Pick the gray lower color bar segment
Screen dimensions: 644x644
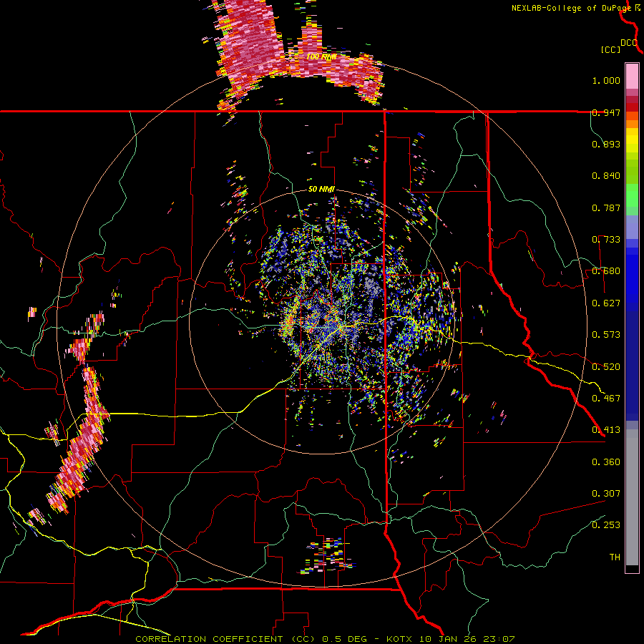(632, 497)
